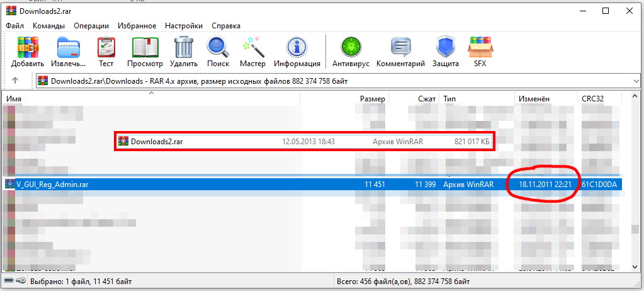Go up one folder level arrow
The width and height of the screenshot is (644, 291).
click(x=15, y=81)
